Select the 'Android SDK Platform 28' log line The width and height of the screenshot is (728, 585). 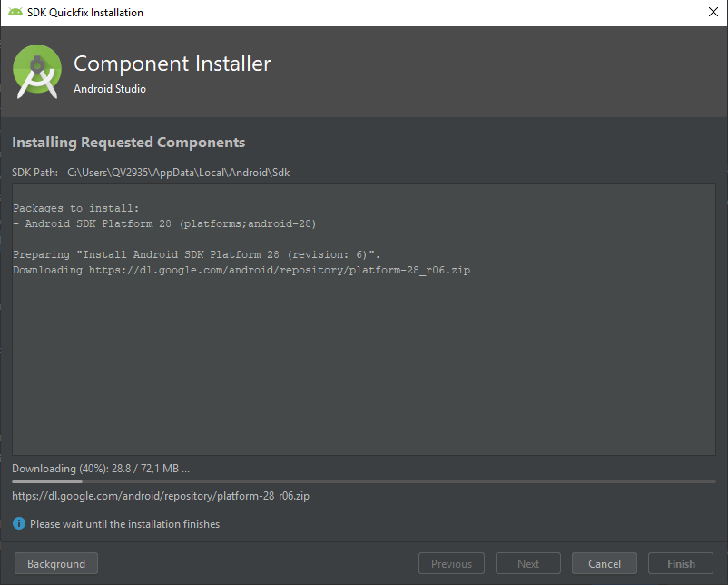coord(164,223)
